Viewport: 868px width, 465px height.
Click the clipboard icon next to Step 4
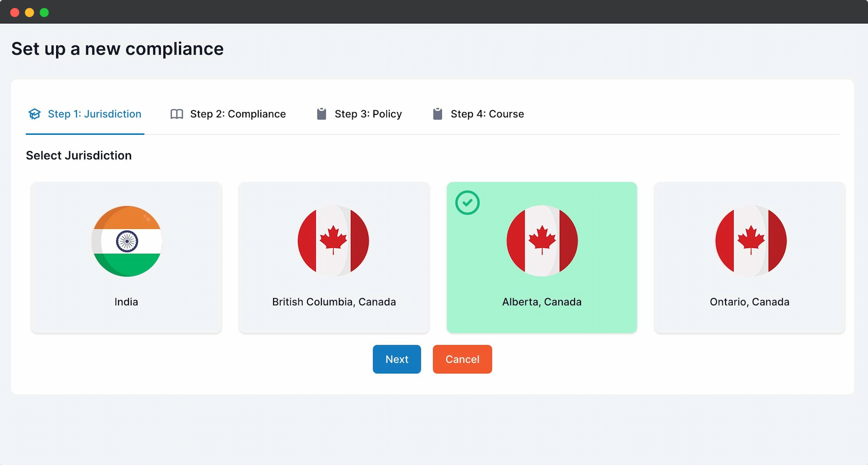(437, 114)
